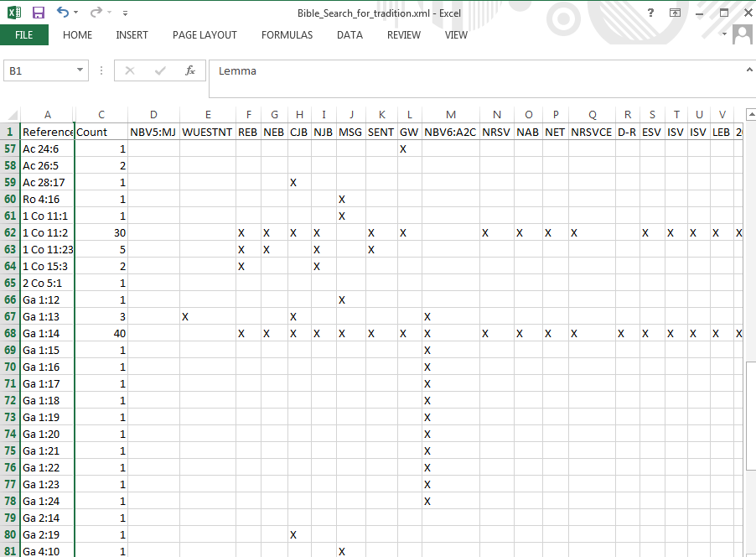
Task: Select the MSG header cell
Action: click(x=351, y=132)
